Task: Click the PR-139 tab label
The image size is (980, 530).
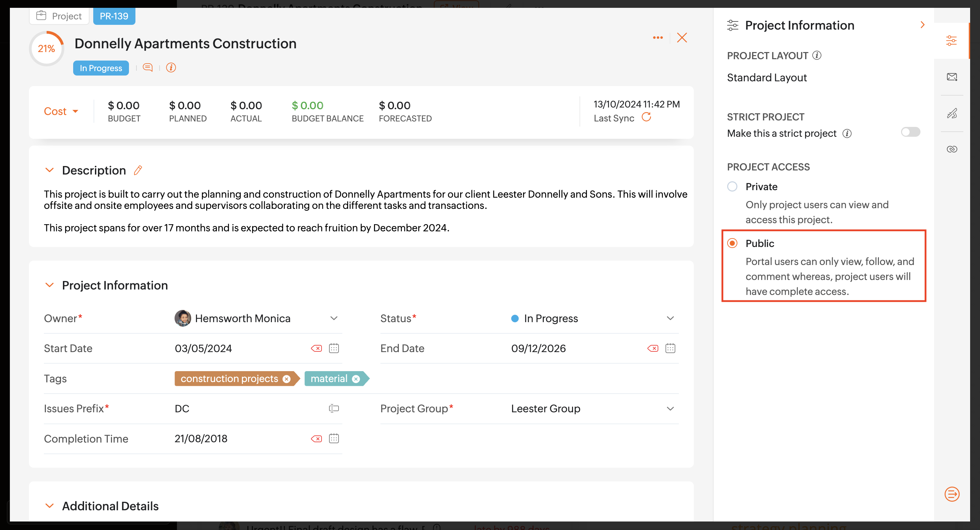Action: tap(114, 16)
